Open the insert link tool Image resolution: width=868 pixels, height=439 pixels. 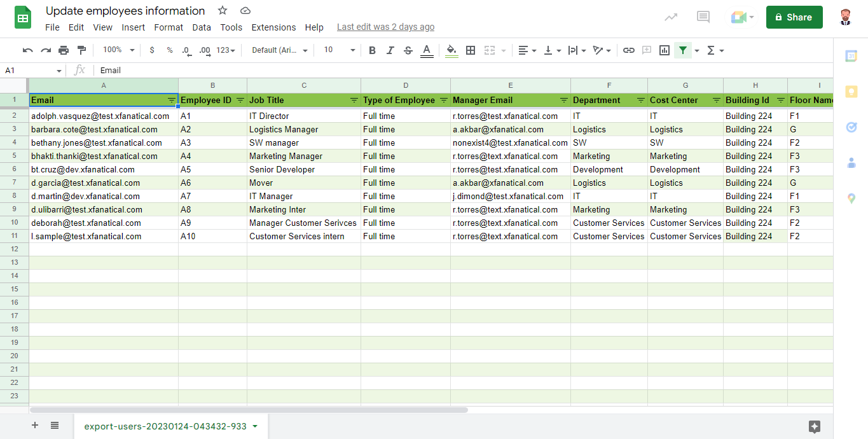pos(629,50)
